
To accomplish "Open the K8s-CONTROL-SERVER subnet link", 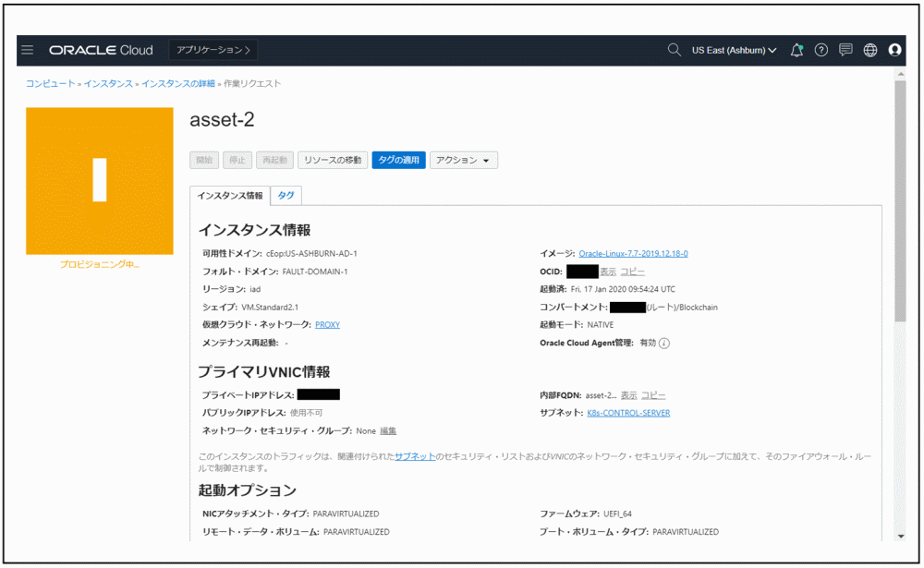I will pos(628,413).
